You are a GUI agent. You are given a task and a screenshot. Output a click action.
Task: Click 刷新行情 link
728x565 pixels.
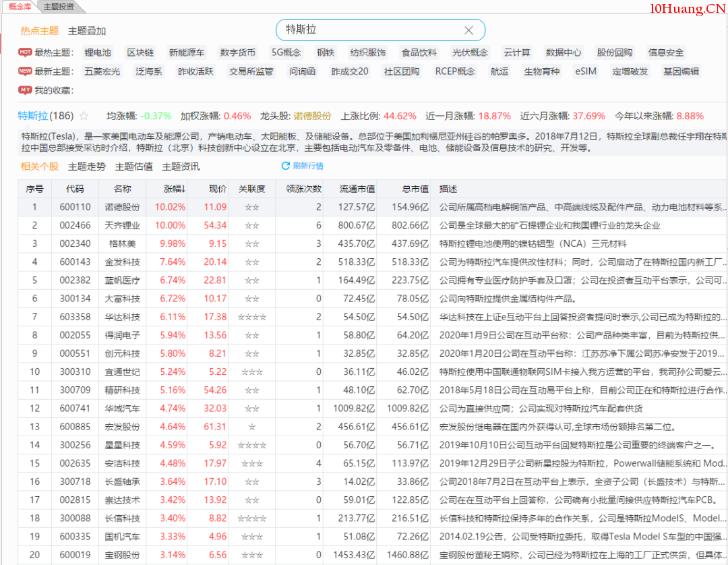pyautogui.click(x=308, y=166)
